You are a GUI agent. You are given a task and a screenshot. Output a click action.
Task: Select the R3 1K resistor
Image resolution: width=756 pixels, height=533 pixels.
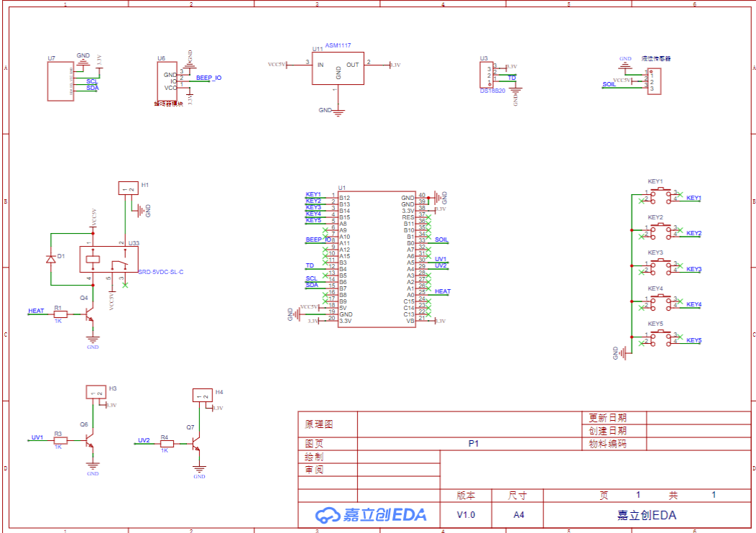pyautogui.click(x=60, y=440)
